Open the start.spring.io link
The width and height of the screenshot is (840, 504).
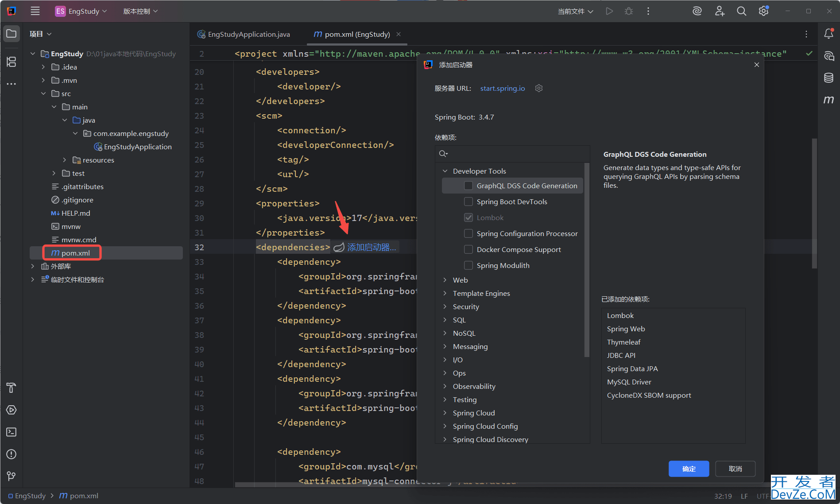coord(503,88)
